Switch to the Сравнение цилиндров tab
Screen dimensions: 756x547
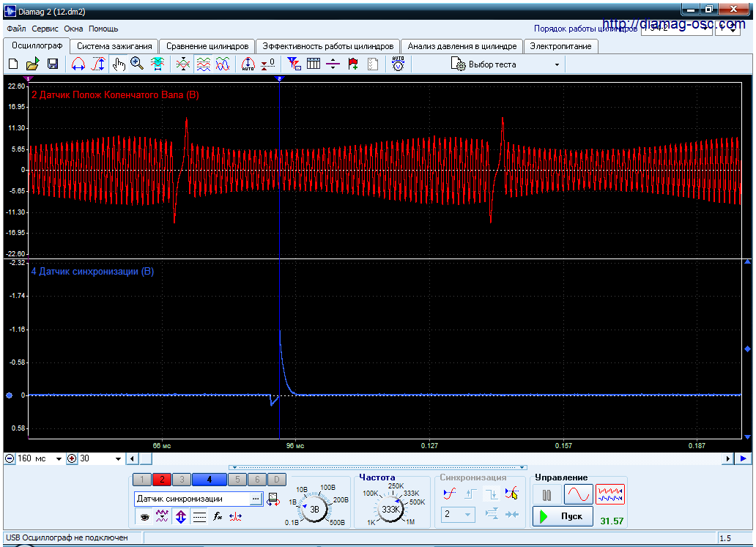(x=207, y=46)
